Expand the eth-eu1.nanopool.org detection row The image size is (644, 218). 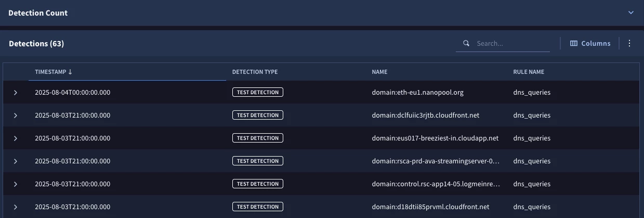(x=16, y=93)
